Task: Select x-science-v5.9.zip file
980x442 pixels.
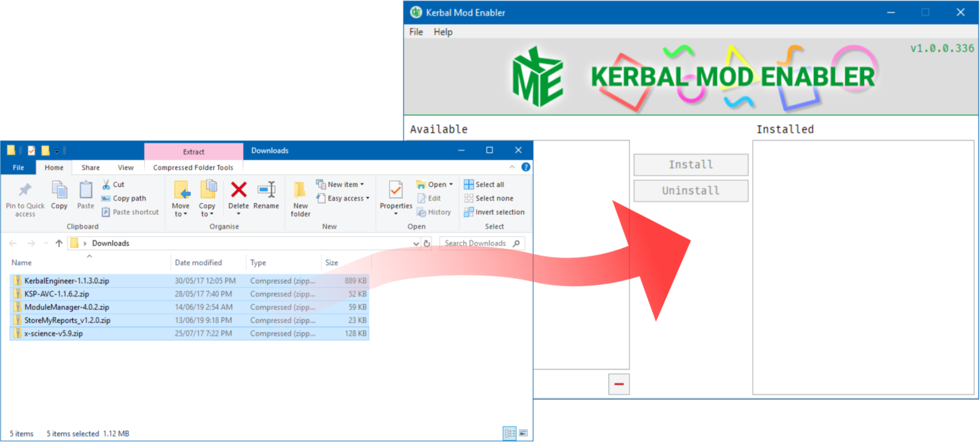Action: (189, 333)
